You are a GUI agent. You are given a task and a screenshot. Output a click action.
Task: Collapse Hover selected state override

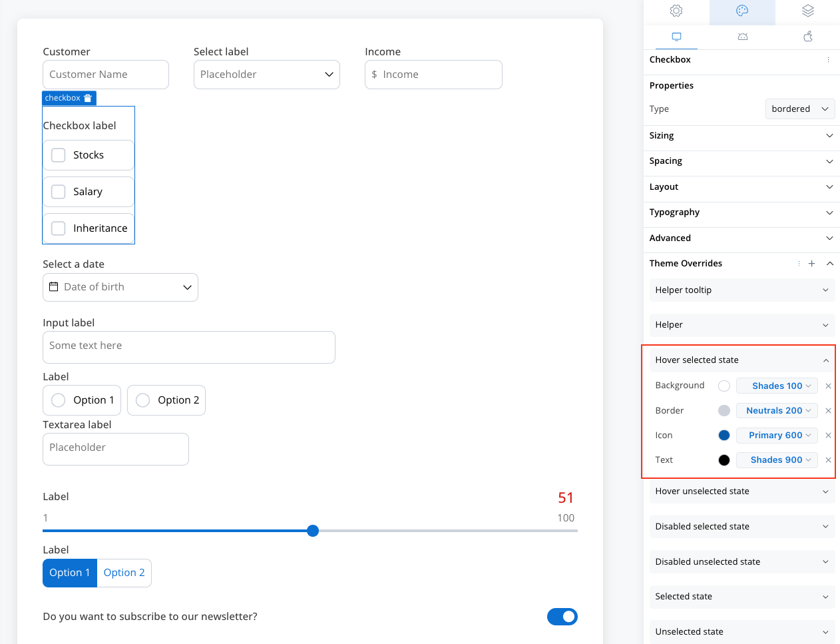741,360
